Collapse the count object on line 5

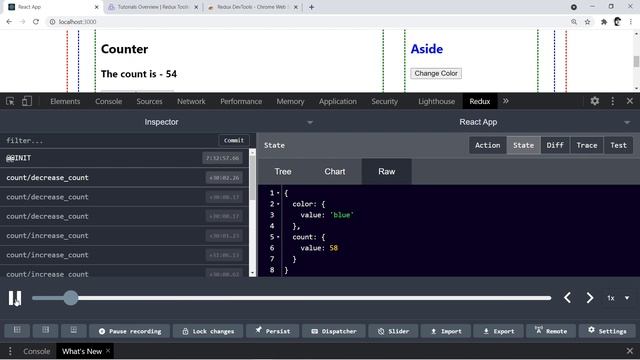point(278,237)
